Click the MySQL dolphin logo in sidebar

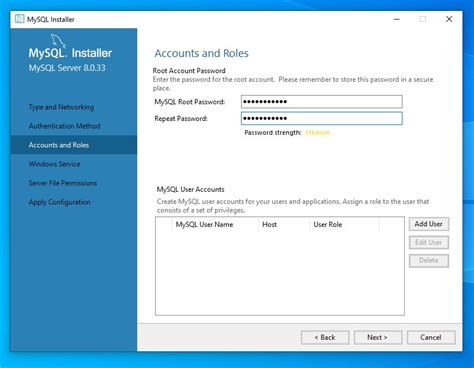coord(58,40)
